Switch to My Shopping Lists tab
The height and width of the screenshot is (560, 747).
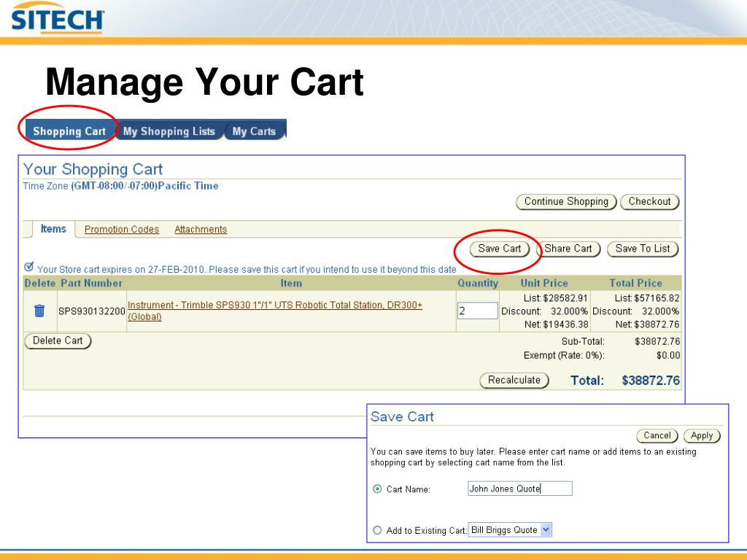pyautogui.click(x=169, y=131)
